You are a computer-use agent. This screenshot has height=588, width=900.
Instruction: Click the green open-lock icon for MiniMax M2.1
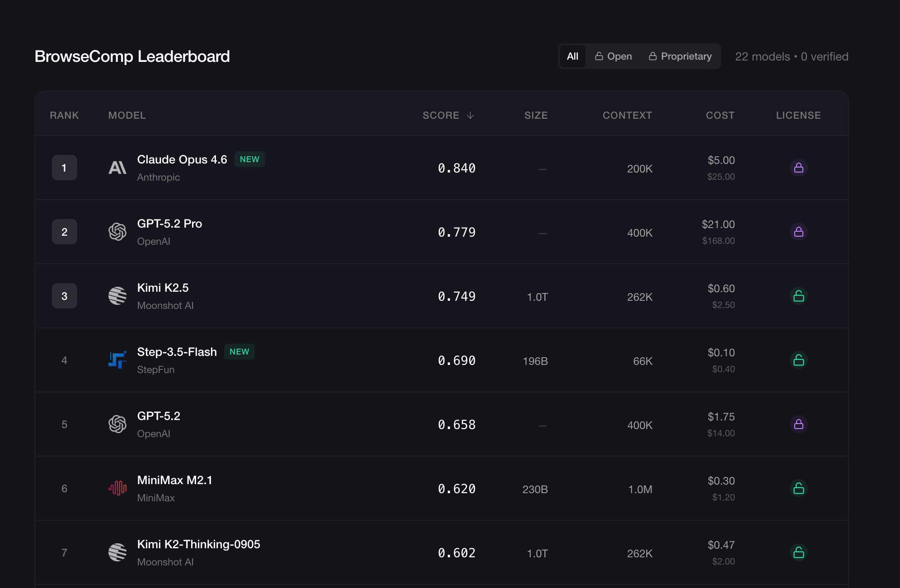coord(798,489)
